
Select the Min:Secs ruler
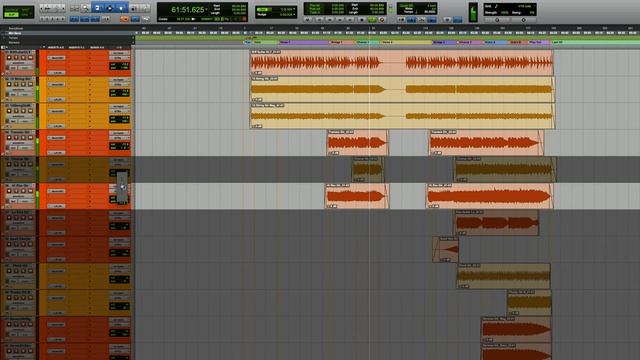click(x=15, y=33)
